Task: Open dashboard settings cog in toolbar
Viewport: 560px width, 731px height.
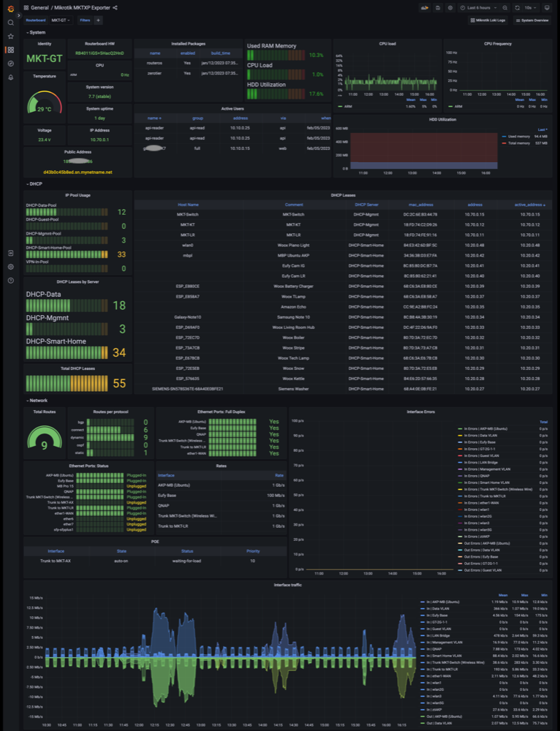Action: click(450, 8)
